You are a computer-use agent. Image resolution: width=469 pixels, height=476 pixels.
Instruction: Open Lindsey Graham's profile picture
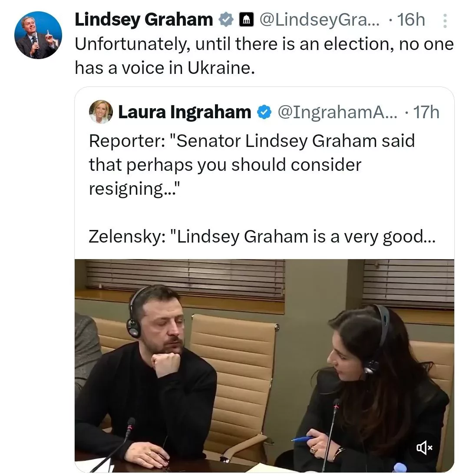pyautogui.click(x=38, y=35)
